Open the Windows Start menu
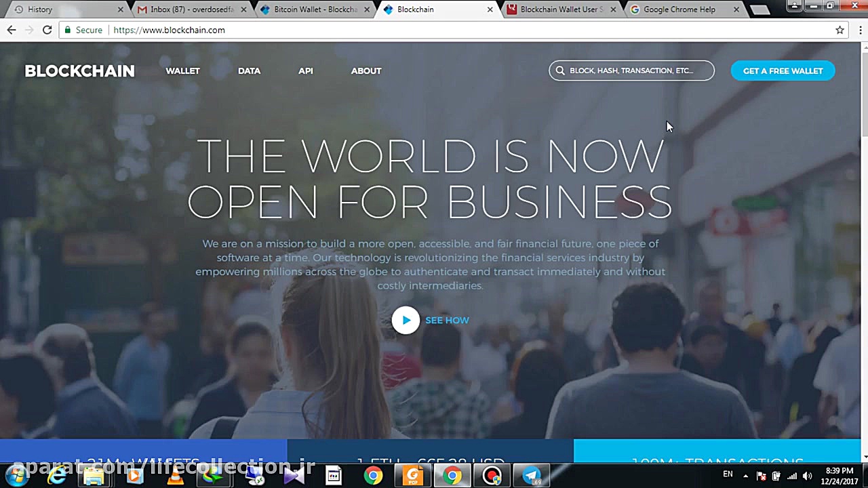This screenshot has height=488, width=868. (x=18, y=476)
